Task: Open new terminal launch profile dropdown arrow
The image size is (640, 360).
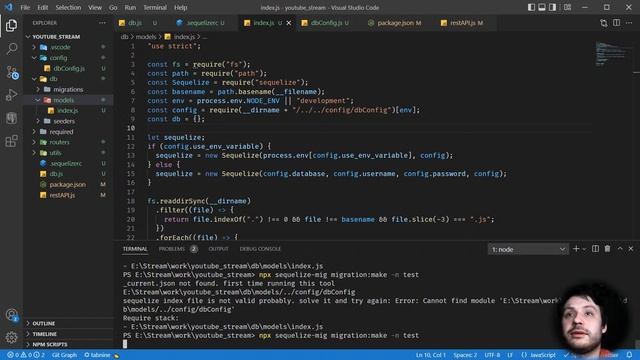Action: click(584, 249)
